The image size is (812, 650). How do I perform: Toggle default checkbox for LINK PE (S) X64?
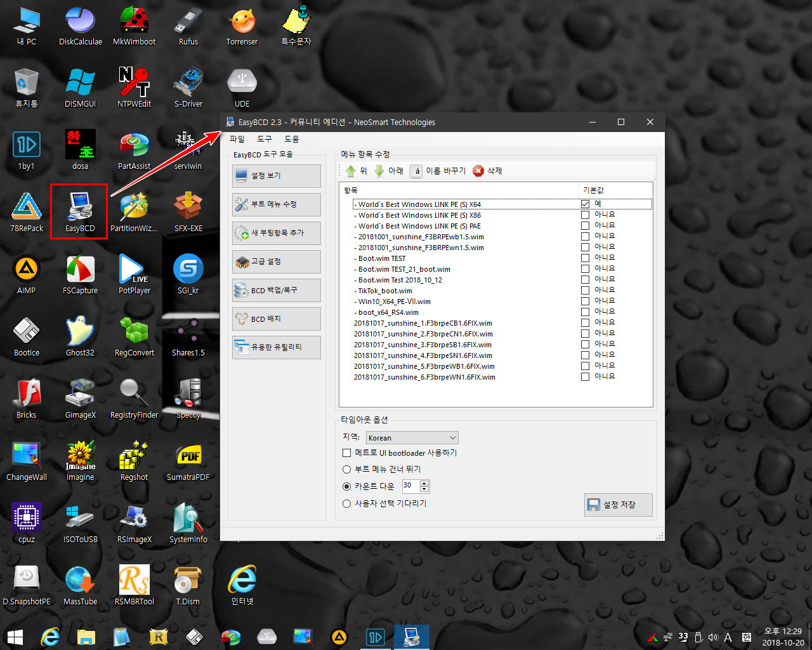click(585, 204)
